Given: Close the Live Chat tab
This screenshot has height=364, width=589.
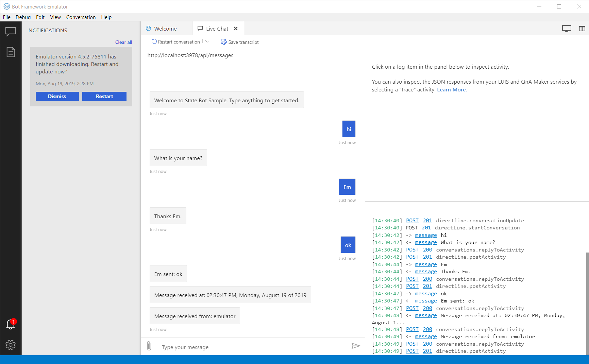Looking at the screenshot, I should 236,29.
